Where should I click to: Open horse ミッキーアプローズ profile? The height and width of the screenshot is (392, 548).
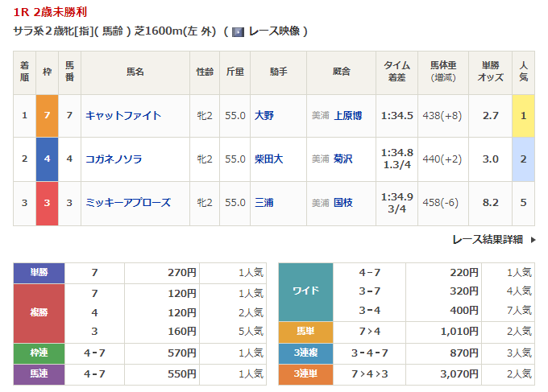coord(128,203)
